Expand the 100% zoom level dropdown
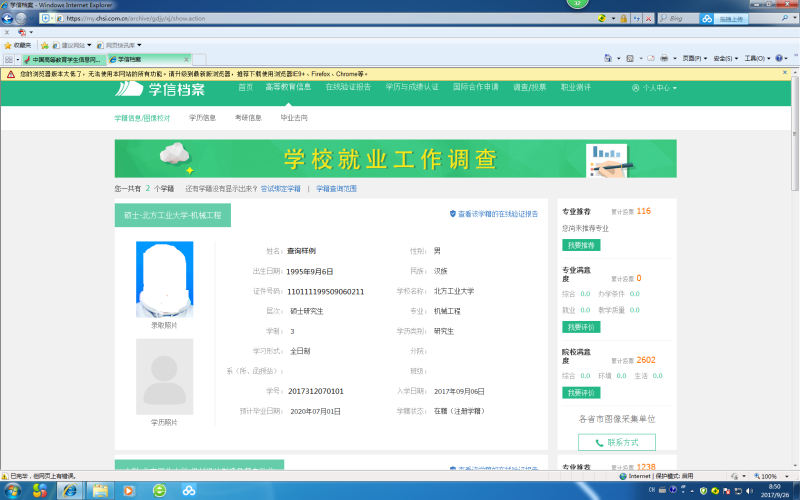 (789, 476)
